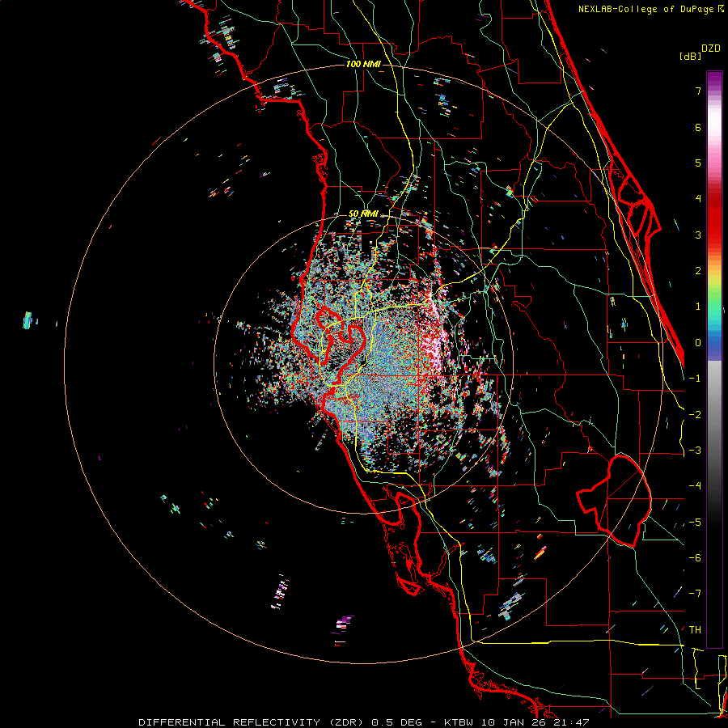
Task: Click the "0.5 DEG" elevation angle text
Action: click(x=396, y=722)
